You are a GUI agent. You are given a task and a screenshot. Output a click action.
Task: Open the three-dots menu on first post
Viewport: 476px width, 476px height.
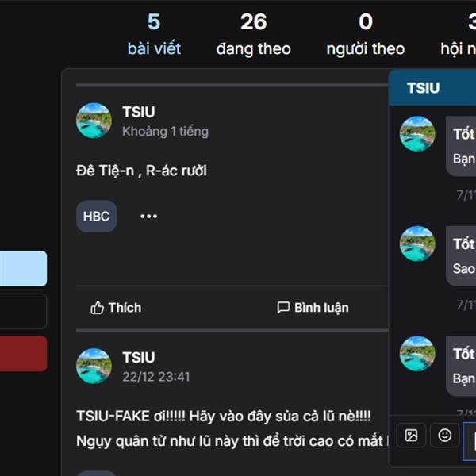[x=148, y=217]
